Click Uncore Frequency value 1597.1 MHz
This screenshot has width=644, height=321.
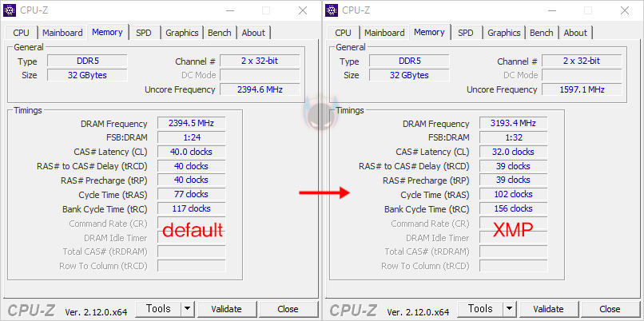tap(582, 89)
